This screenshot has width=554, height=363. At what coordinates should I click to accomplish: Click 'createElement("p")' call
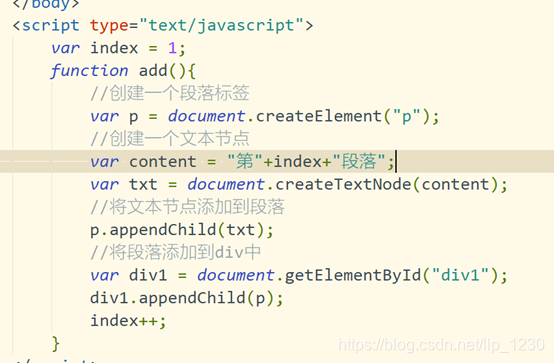click(342, 116)
